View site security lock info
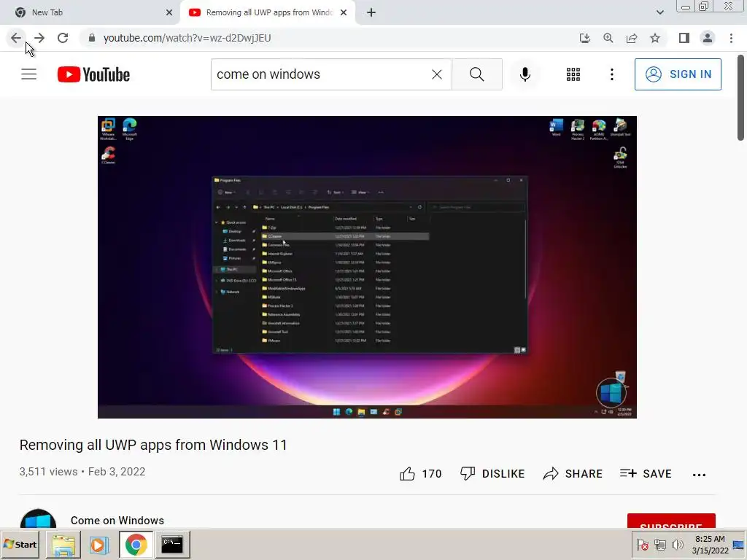This screenshot has width=747, height=560. pos(92,38)
